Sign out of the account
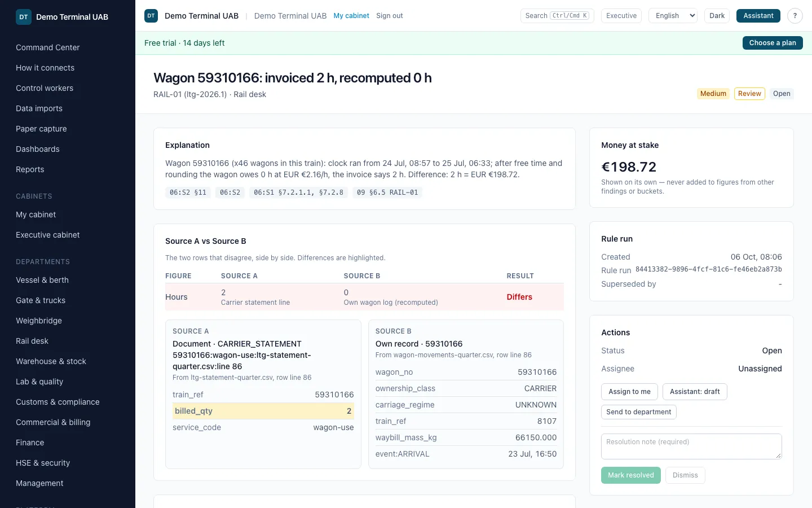The height and width of the screenshot is (508, 812). pyautogui.click(x=390, y=16)
